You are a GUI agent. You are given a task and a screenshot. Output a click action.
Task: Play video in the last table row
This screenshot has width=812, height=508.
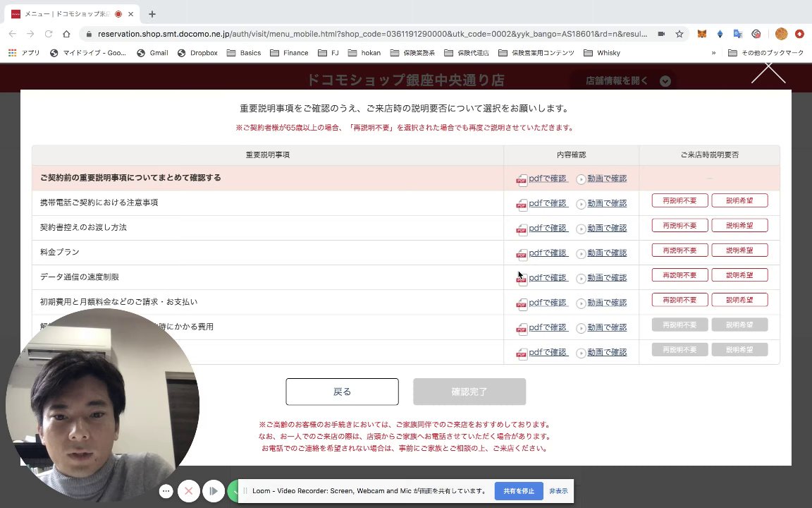coord(607,353)
